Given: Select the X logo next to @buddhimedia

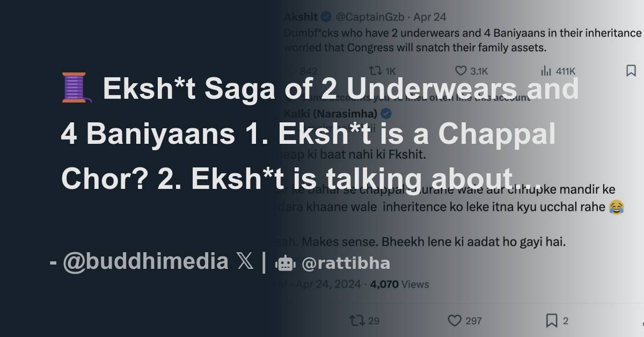Looking at the screenshot, I should pyautogui.click(x=244, y=261).
